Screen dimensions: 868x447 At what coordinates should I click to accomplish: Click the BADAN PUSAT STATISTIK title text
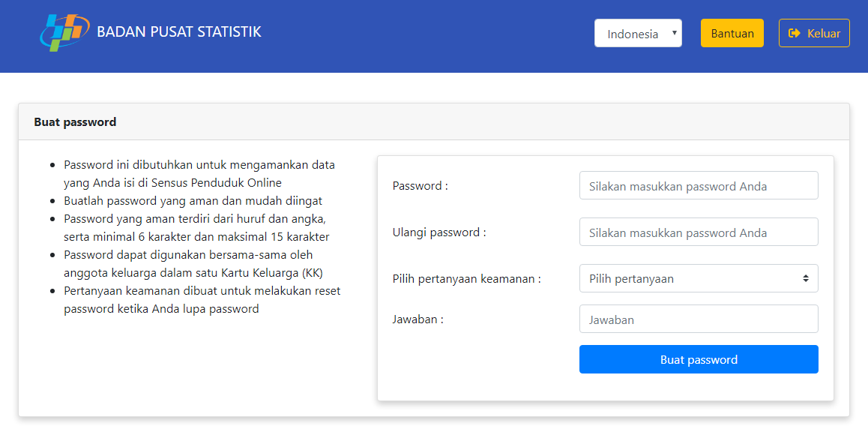coord(179,32)
